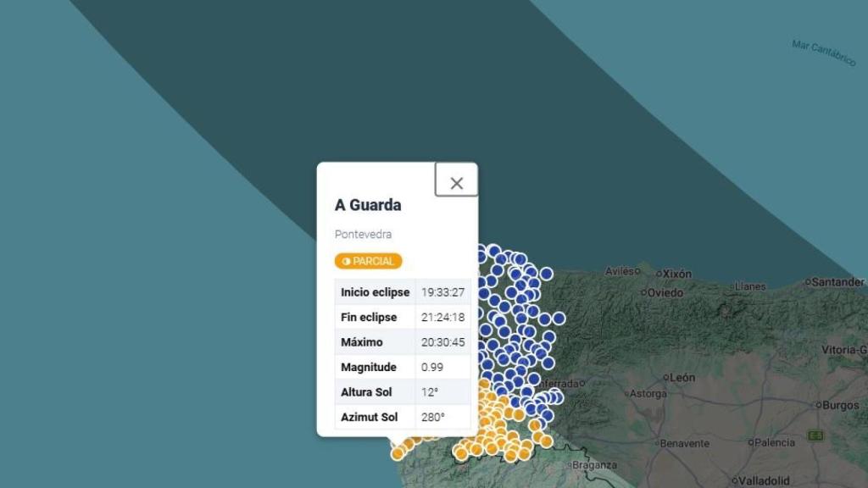Select the Inicio eclipse time 19:33:27
Viewport: 868px width, 488px height.
(442, 292)
